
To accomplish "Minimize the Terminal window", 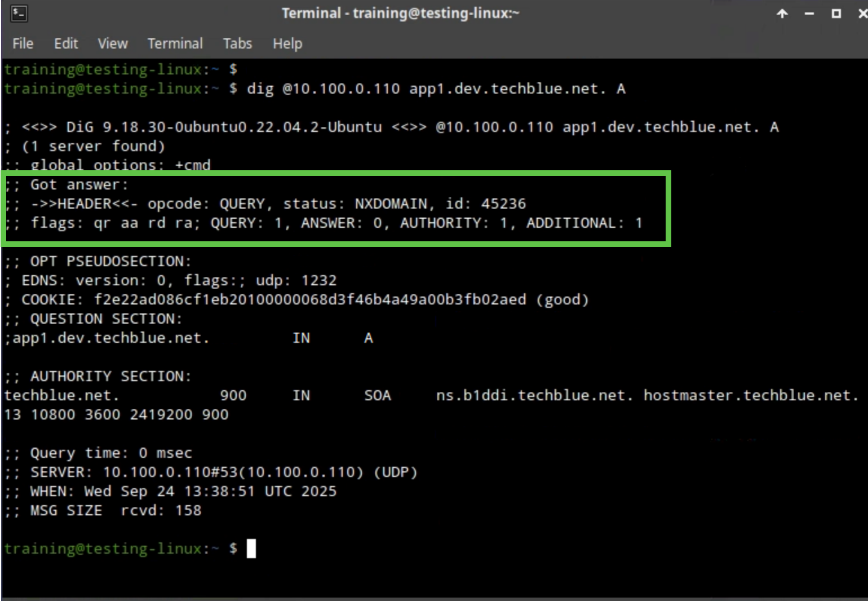I will tap(809, 14).
